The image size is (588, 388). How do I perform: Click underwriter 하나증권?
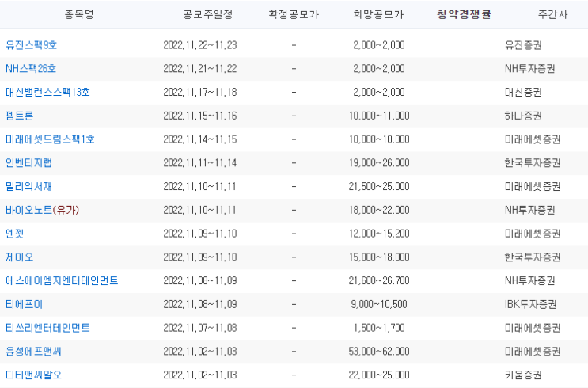pyautogui.click(x=523, y=116)
